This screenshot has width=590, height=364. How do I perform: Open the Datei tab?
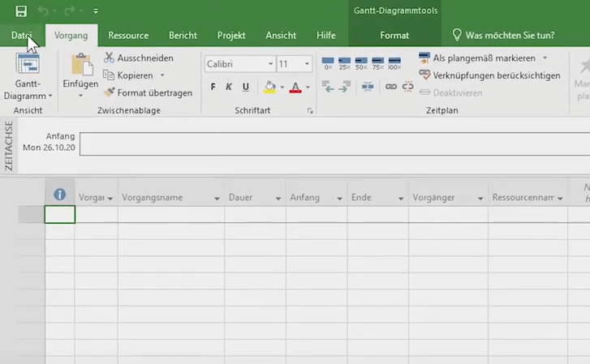tap(22, 36)
